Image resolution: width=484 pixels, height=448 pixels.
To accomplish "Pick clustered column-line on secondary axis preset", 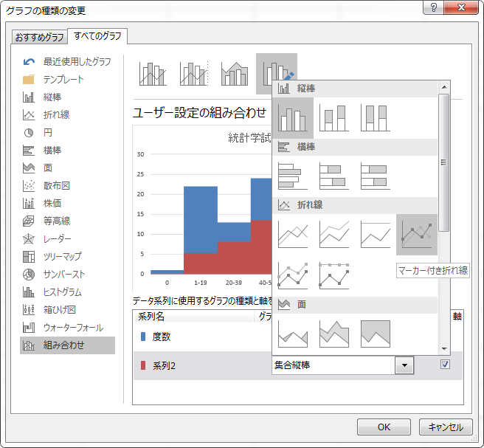I will [x=194, y=74].
